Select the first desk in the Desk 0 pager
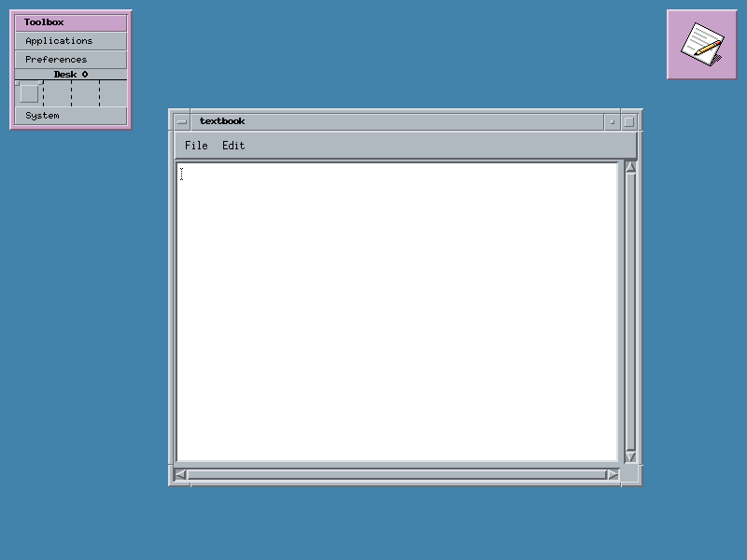Screen dimensions: 747x560 point(29,93)
